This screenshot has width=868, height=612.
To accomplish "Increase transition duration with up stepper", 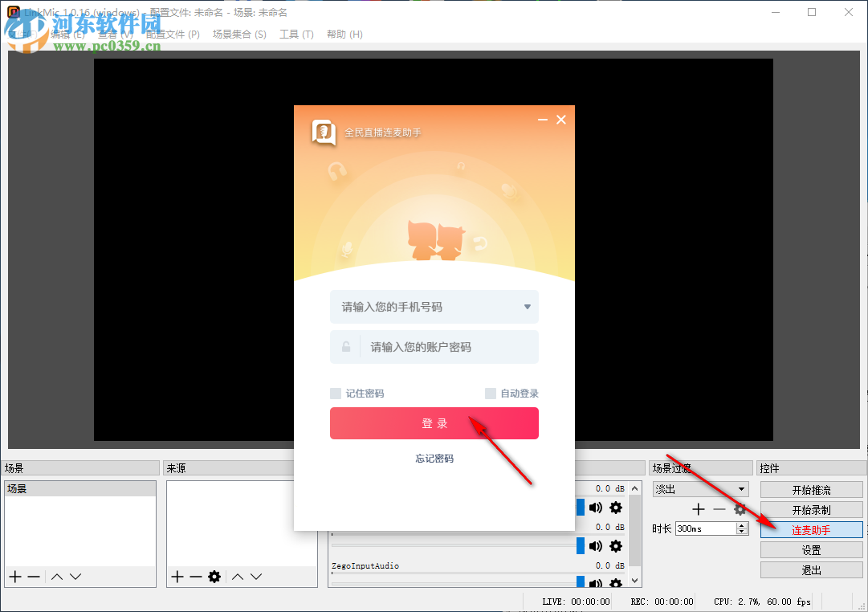I will (x=743, y=525).
